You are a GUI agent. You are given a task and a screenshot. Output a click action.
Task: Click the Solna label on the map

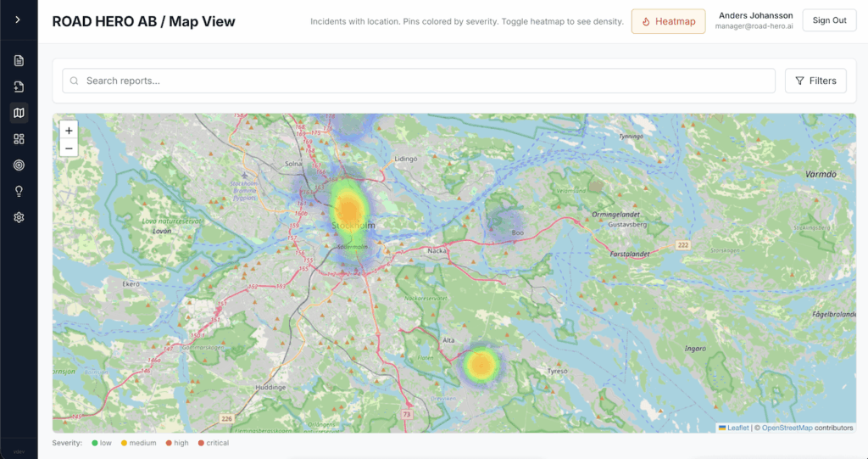[x=293, y=164]
